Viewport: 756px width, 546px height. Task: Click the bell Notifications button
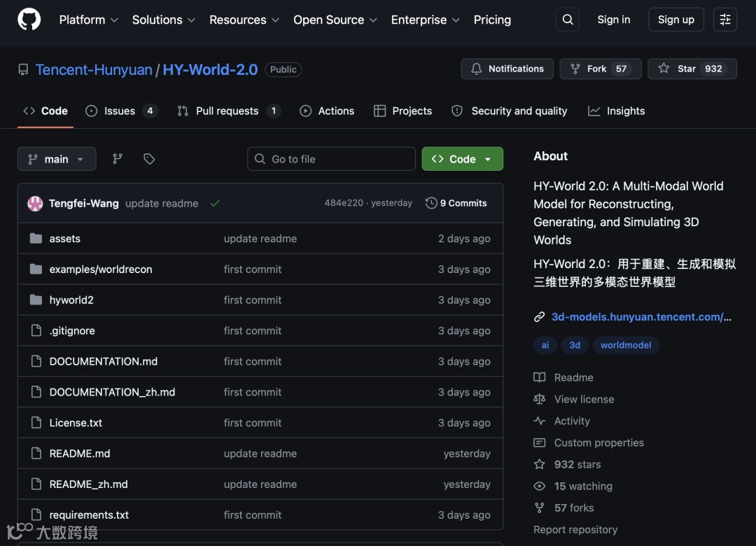[507, 69]
